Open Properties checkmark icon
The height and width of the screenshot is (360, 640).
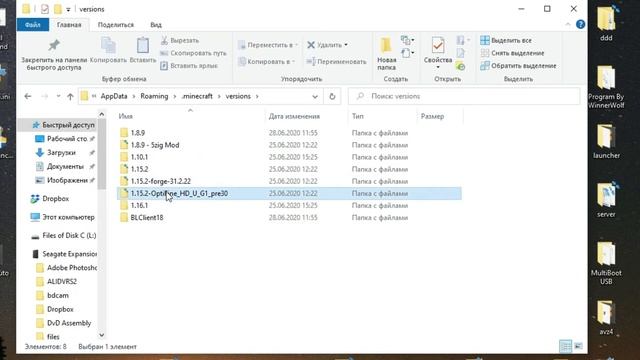[438, 45]
